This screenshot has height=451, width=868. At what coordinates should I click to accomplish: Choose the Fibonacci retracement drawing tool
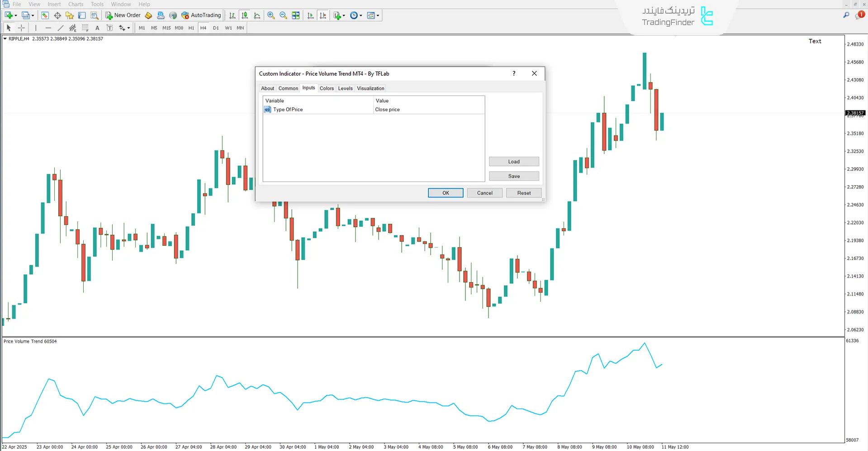[85, 28]
